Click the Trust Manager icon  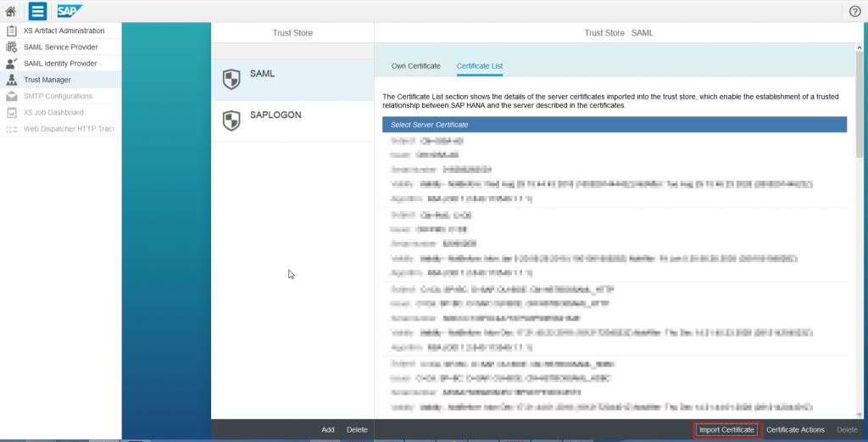[x=12, y=80]
